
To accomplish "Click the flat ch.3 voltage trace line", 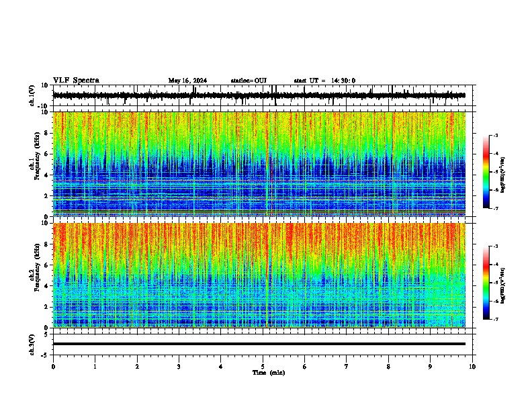I will pyautogui.click(x=259, y=344).
